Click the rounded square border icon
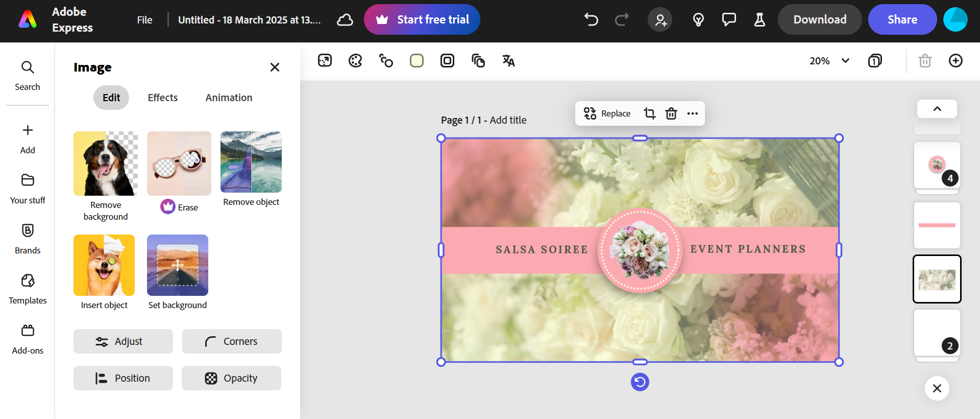 (x=447, y=61)
